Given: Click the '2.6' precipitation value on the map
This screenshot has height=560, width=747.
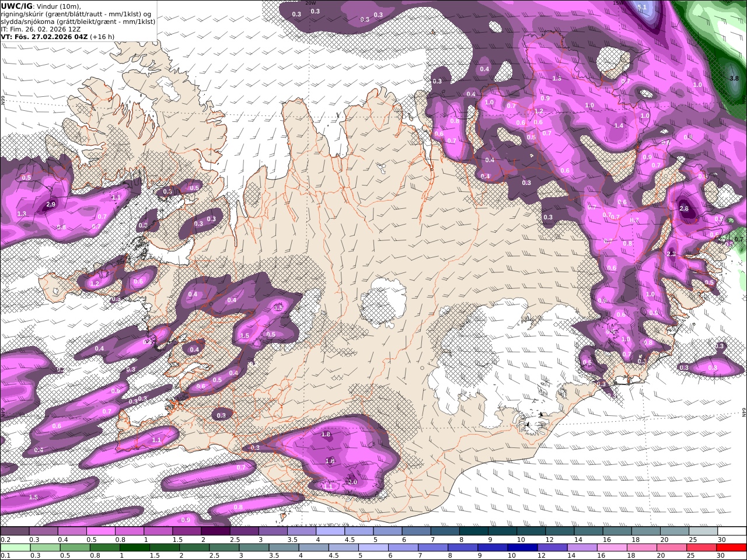Looking at the screenshot, I should pos(684,208).
